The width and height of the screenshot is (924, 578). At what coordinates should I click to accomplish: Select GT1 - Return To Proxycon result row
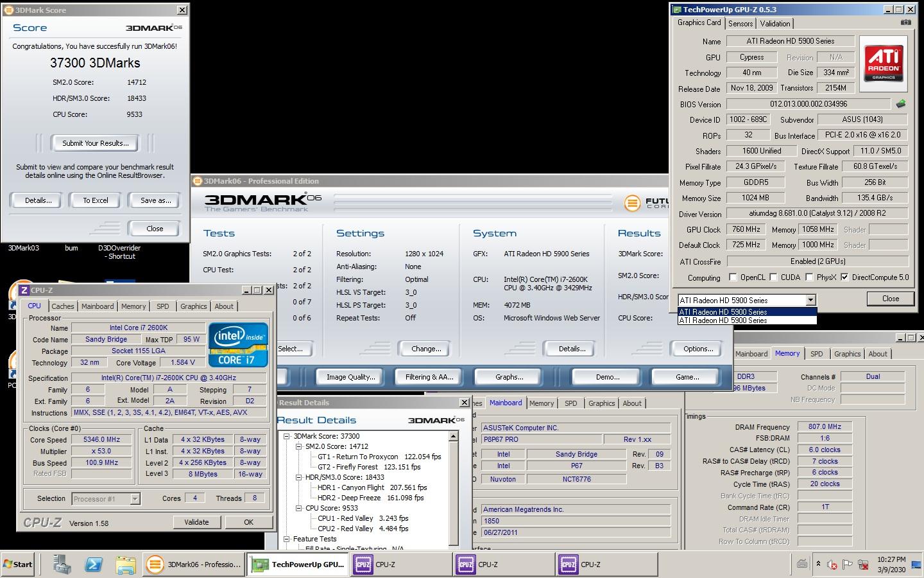coord(379,457)
